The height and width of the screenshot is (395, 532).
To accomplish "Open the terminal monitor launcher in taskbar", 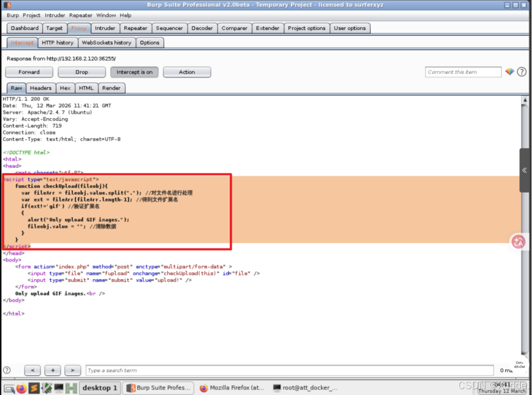I will [x=59, y=388].
